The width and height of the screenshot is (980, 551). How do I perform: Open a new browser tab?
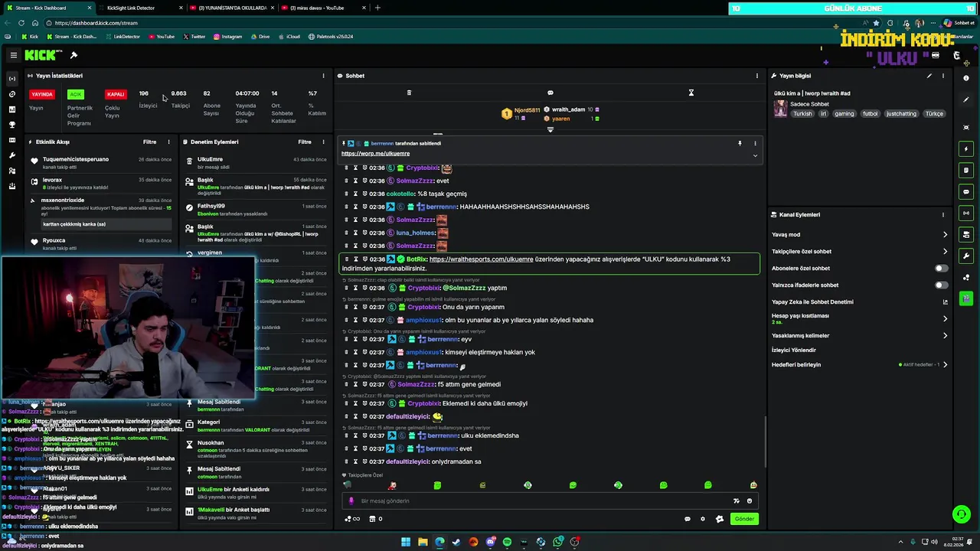click(x=377, y=8)
